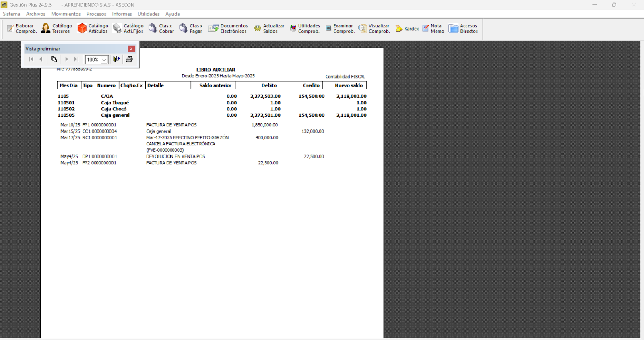Open Catálogo Artículos
644x340 pixels.
[93, 29]
